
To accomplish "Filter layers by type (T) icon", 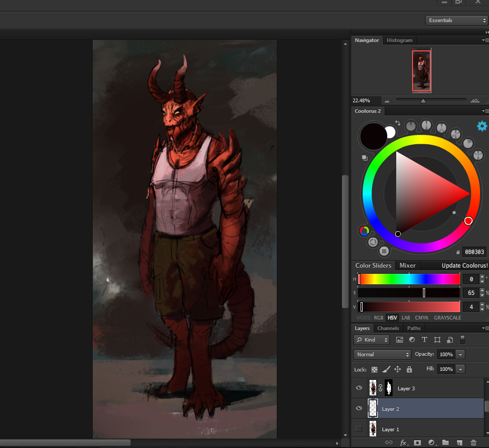I will click(424, 340).
